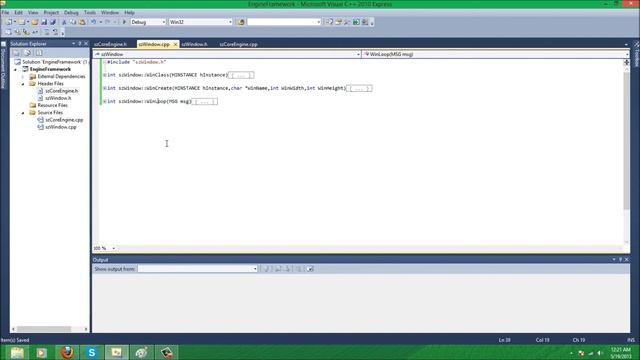Select the Resource Files folder
The image size is (640, 360).
click(53, 105)
